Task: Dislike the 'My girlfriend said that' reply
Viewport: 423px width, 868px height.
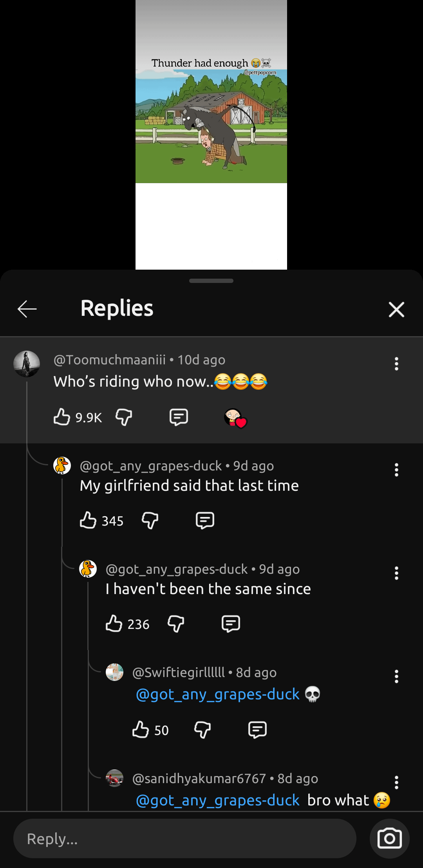Action: (x=150, y=520)
